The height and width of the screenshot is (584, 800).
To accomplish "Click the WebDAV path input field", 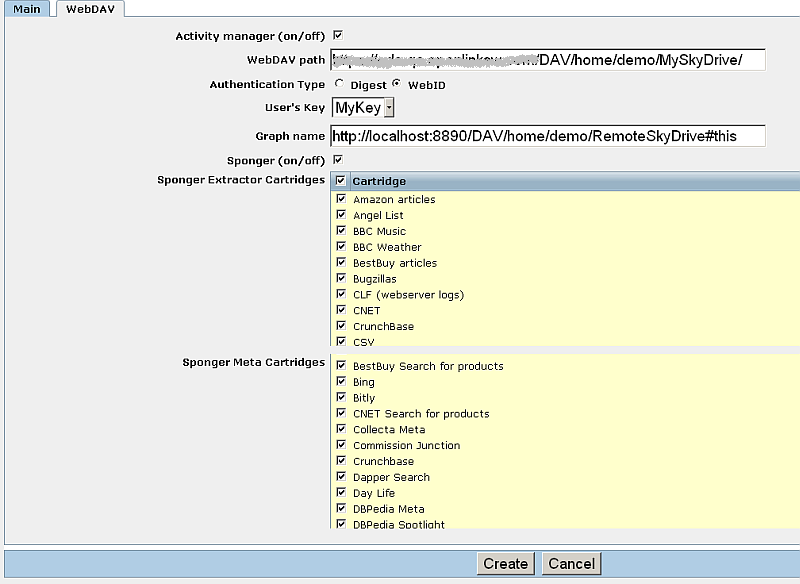I will click(548, 60).
